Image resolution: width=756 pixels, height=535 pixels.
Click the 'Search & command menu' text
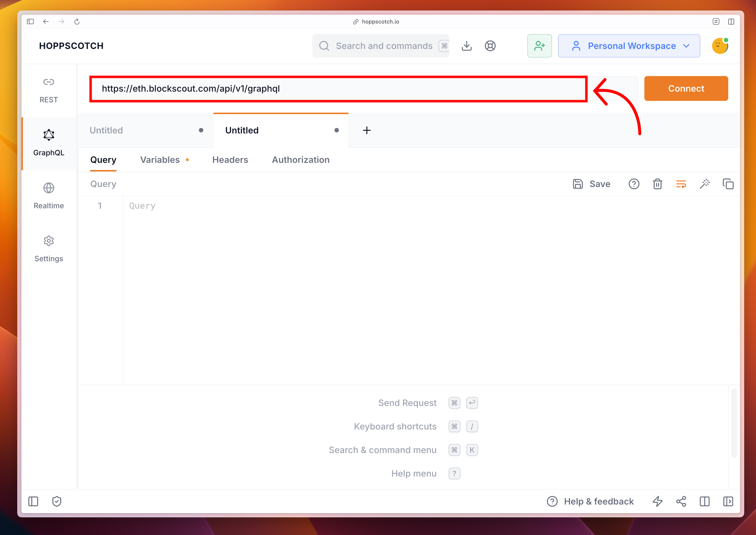(383, 450)
